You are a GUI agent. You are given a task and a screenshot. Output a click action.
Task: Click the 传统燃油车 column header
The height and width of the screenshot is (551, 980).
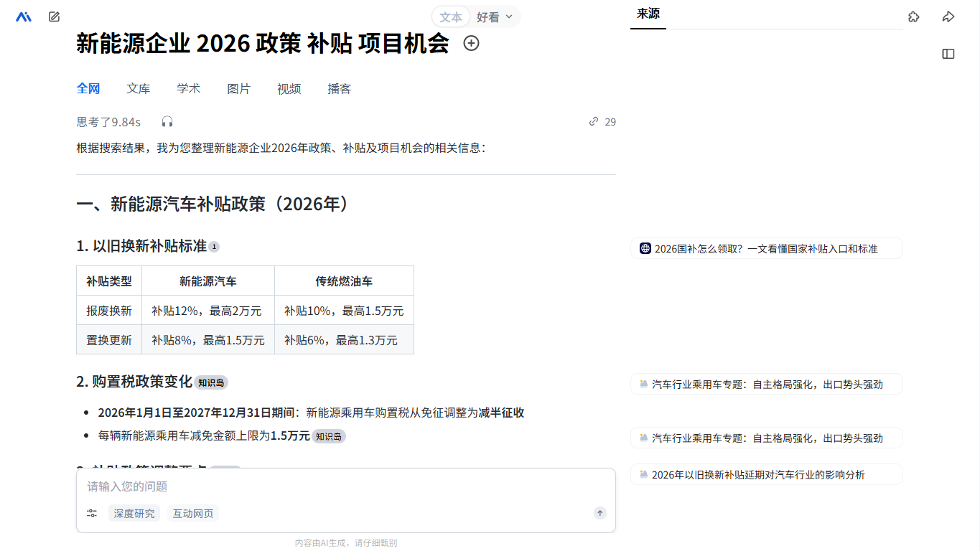tap(344, 281)
